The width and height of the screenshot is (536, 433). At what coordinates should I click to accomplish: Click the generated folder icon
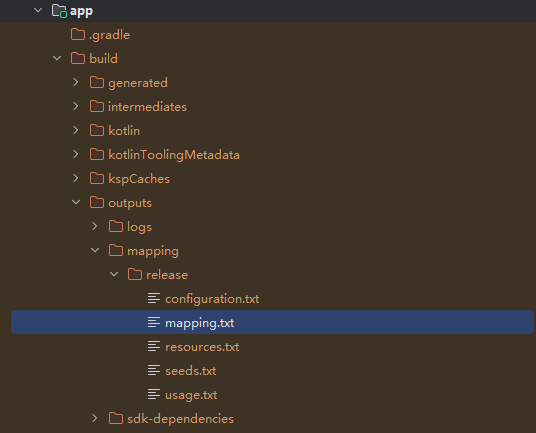(97, 82)
